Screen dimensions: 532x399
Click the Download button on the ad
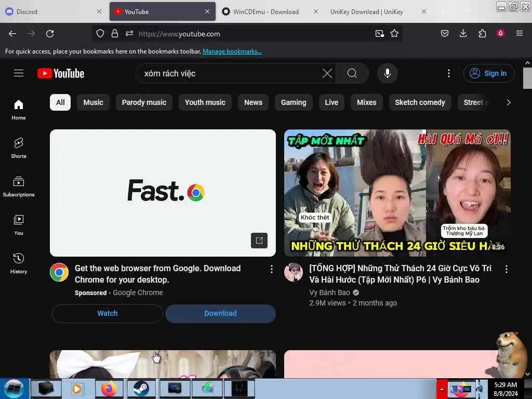coord(220,313)
